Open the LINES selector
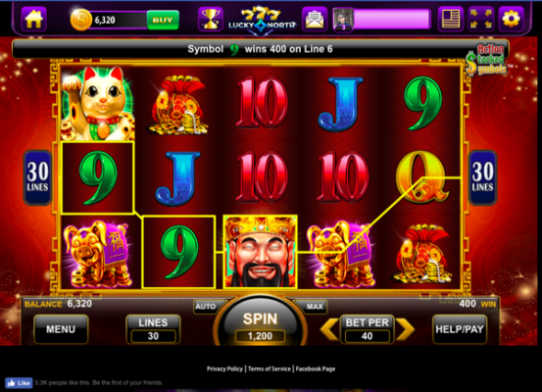 [153, 329]
